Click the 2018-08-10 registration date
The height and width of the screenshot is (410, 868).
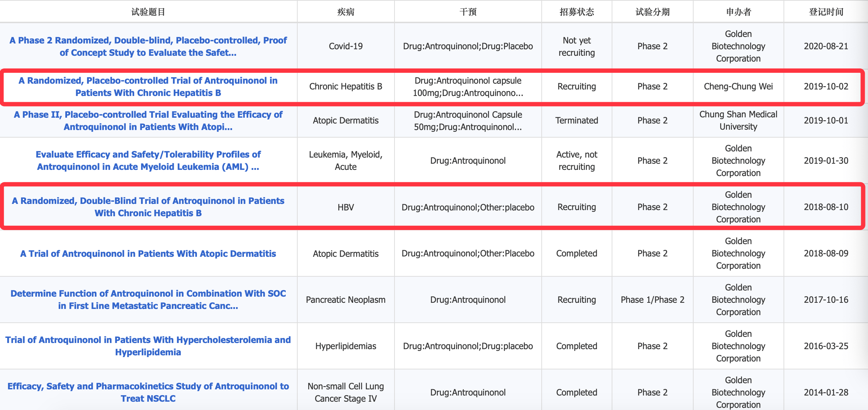[826, 207]
